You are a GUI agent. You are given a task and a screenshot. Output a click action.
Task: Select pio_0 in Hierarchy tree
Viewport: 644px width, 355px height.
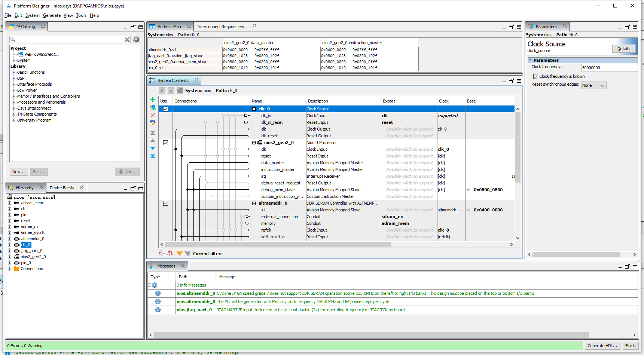click(26, 263)
